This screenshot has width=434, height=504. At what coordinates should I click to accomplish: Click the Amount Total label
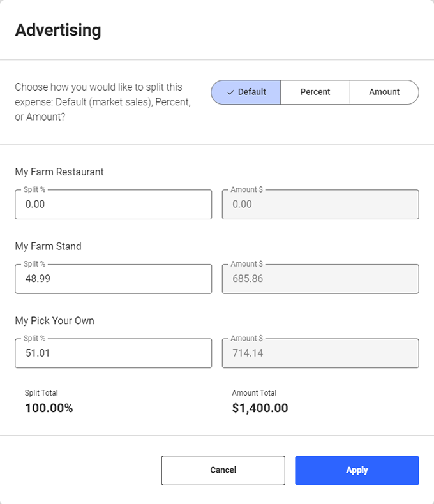coord(254,393)
